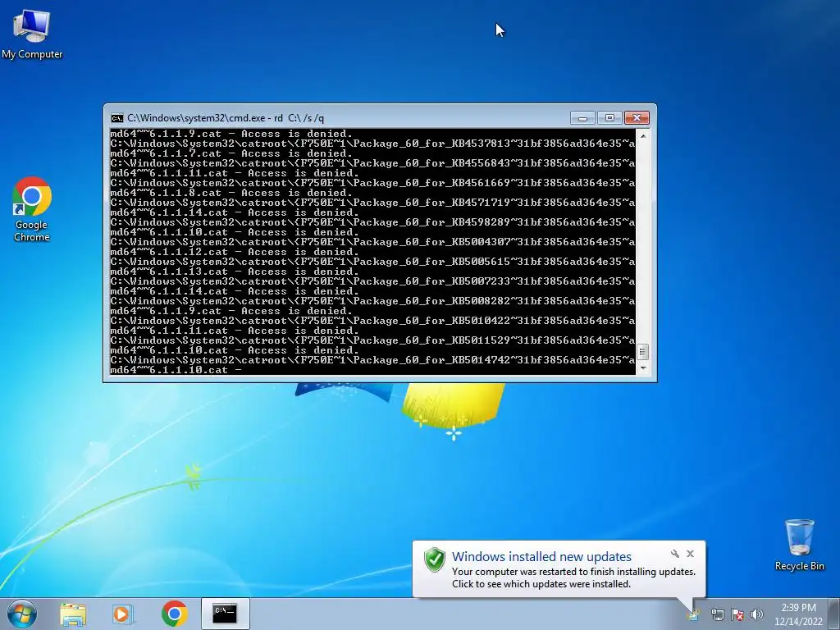Image resolution: width=840 pixels, height=630 pixels.
Task: Open the Action Center flag icon
Action: coord(737,614)
